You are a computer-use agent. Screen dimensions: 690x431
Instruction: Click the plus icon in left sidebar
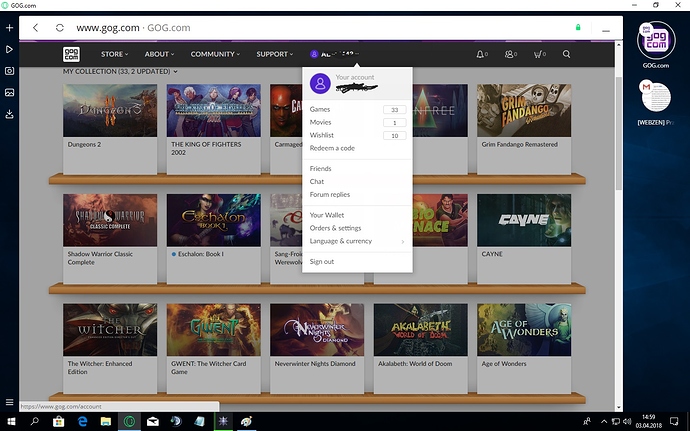9,28
